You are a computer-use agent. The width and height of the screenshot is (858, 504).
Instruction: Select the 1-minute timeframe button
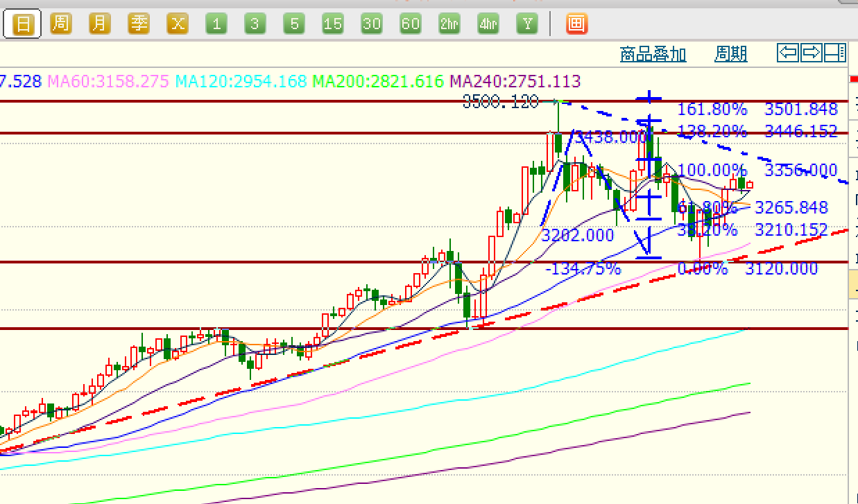point(216,24)
